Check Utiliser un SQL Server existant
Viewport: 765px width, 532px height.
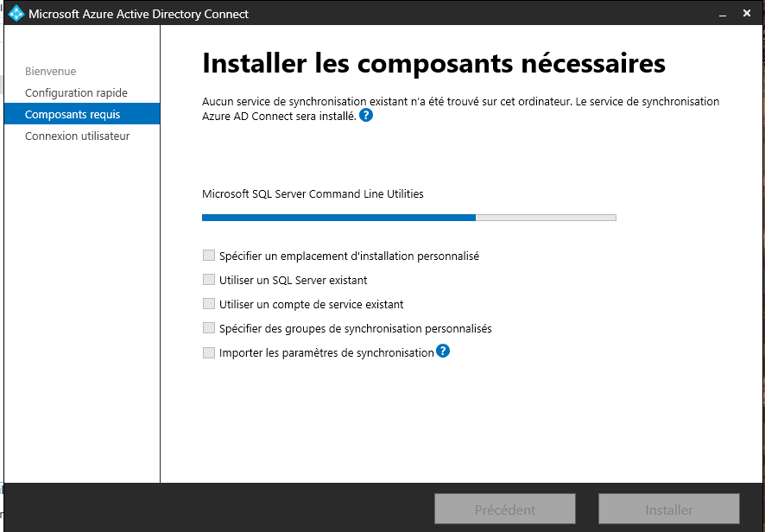click(208, 280)
